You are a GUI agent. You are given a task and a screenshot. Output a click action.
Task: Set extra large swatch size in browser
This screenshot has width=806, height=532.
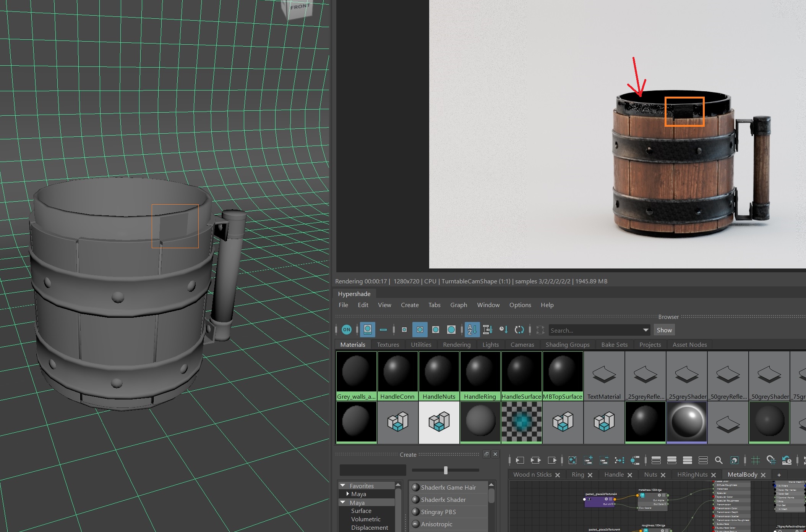click(451, 330)
